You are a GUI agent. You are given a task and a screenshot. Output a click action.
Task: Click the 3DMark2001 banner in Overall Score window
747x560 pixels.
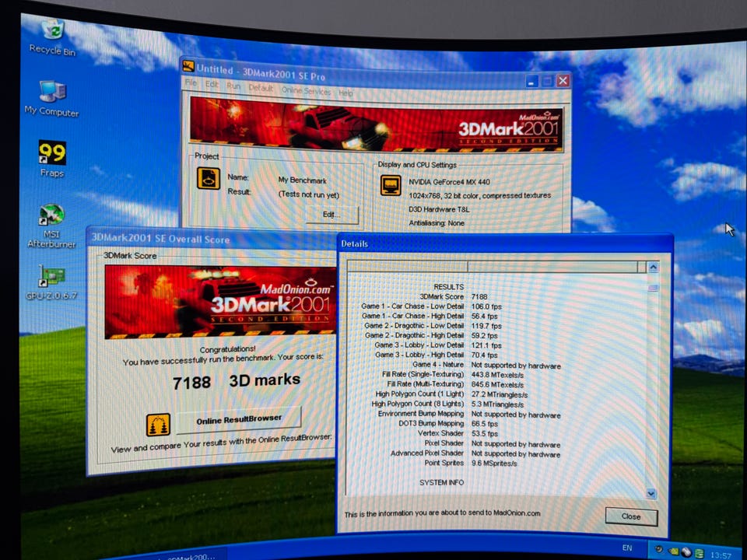(x=220, y=302)
